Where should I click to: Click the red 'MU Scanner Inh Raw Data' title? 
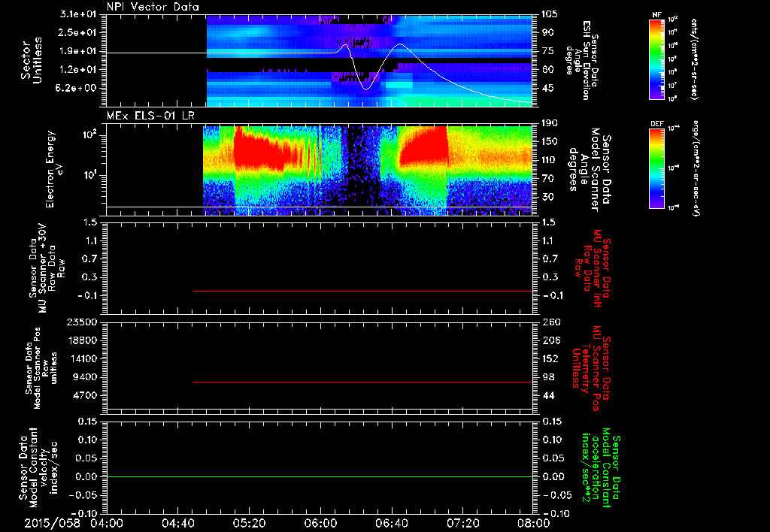coord(593,268)
